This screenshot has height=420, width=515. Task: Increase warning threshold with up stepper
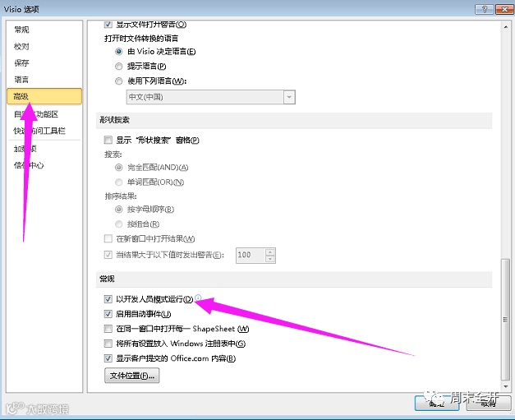coord(270,252)
